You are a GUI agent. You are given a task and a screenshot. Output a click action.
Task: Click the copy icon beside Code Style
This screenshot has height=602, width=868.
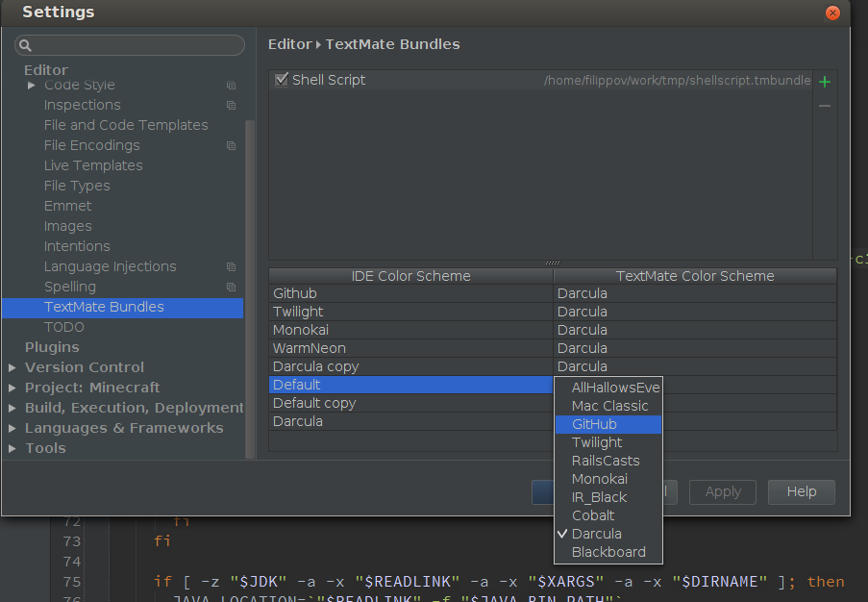[231, 86]
